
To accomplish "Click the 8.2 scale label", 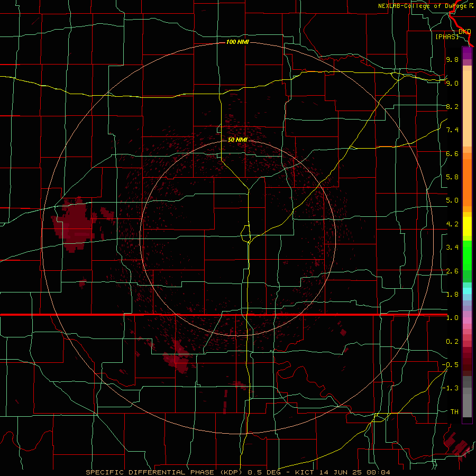I will pyautogui.click(x=452, y=106).
